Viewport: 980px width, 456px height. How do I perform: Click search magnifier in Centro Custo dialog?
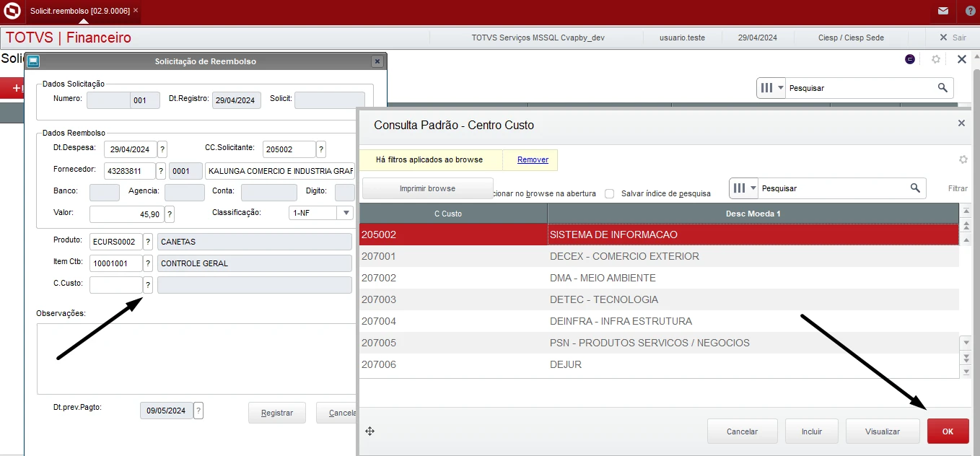(x=915, y=188)
